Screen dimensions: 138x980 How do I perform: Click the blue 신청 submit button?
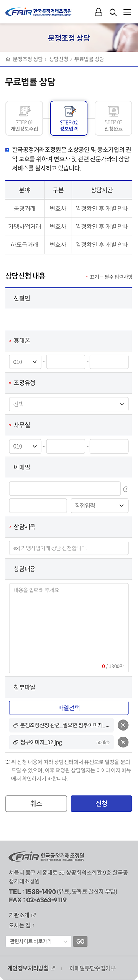point(101,803)
